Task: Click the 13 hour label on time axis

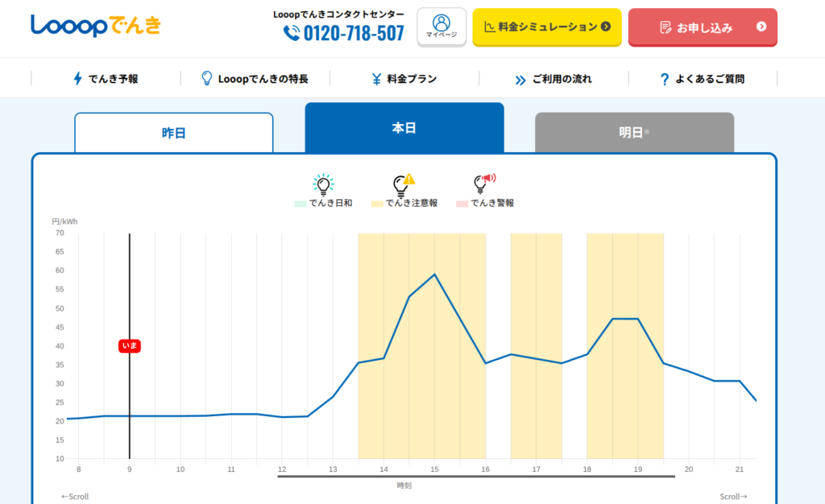Action: click(333, 469)
